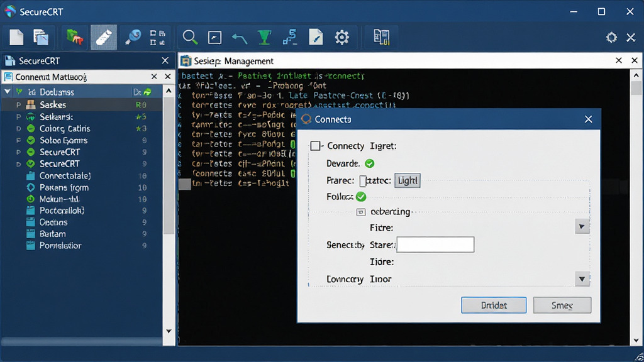This screenshot has width=644, height=362.
Task: Toggle the green check on Sotoa Gamrs
Action: (x=31, y=140)
